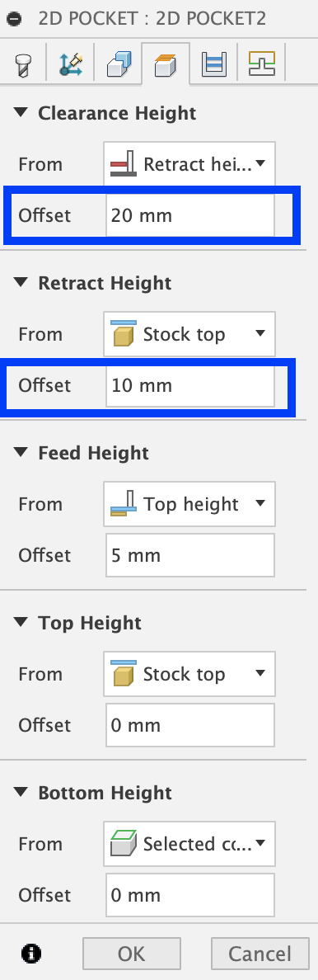This screenshot has height=980, width=318.
Task: Collapse the Clearance Height section
Action: point(21,112)
